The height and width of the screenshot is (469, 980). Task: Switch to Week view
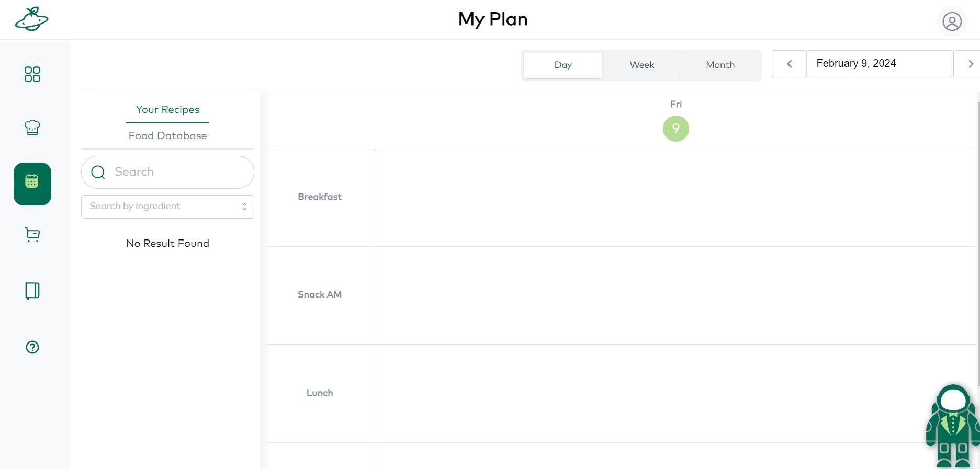coord(641,65)
